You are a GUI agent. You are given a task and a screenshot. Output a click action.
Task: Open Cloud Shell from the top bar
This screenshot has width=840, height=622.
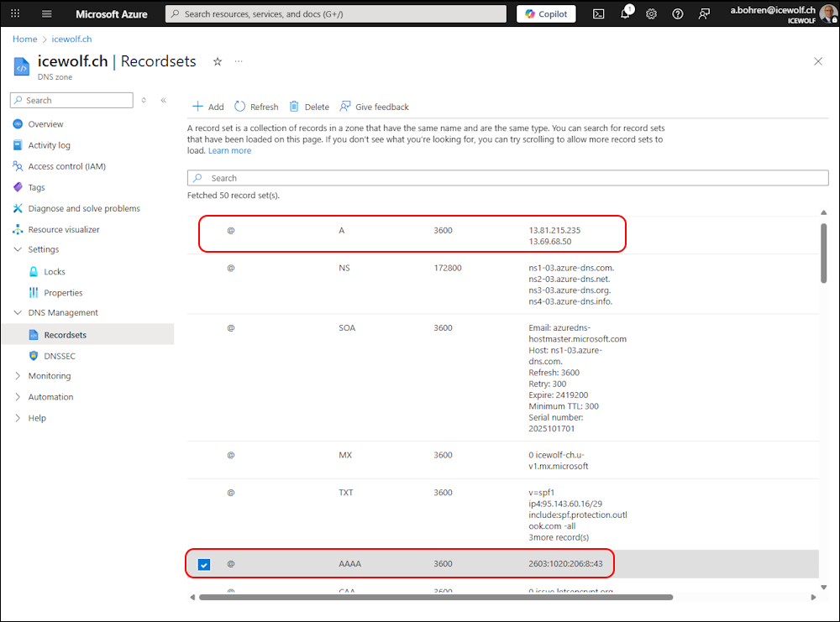598,14
